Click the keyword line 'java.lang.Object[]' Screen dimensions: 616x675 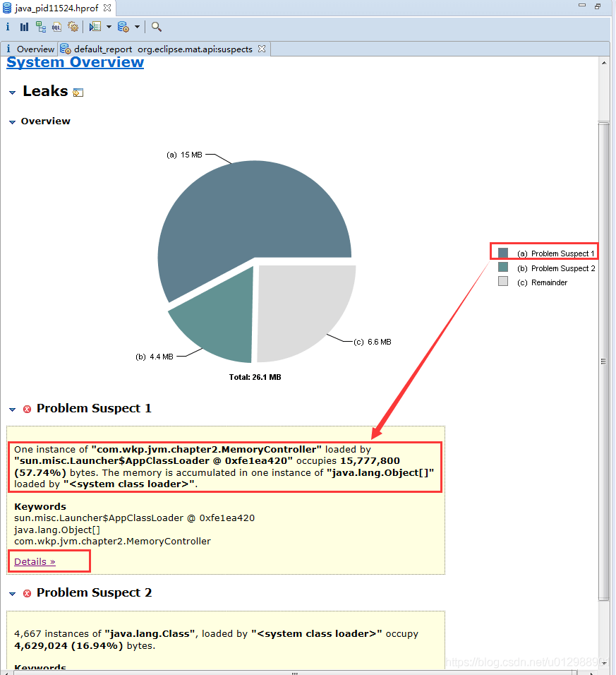pyautogui.click(x=56, y=530)
